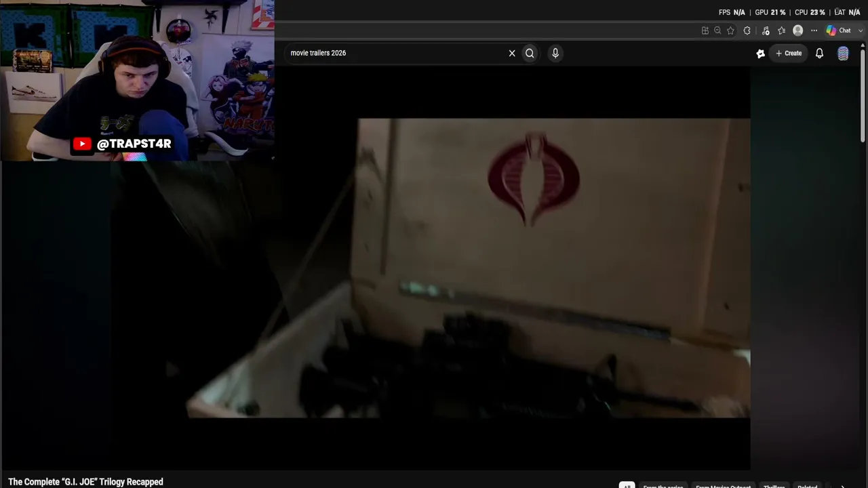
Task: Select the From Movies Outpost chip
Action: point(723,485)
